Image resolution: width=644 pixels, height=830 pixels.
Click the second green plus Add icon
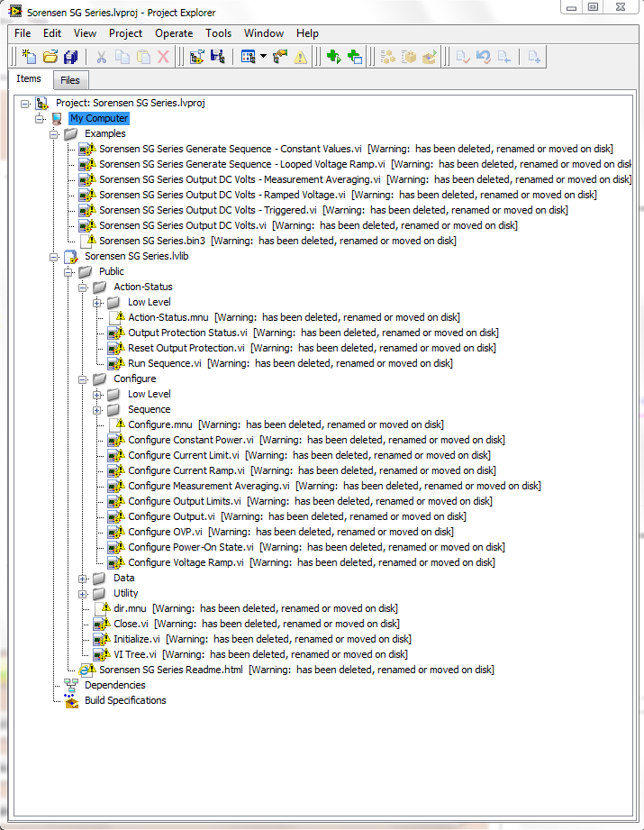pyautogui.click(x=355, y=56)
